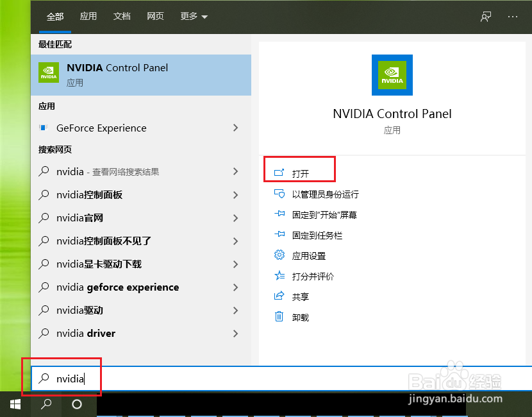The height and width of the screenshot is (417, 532).
Task: Expand nvidia控制面板 suggestion chevron
Action: pyautogui.click(x=235, y=195)
